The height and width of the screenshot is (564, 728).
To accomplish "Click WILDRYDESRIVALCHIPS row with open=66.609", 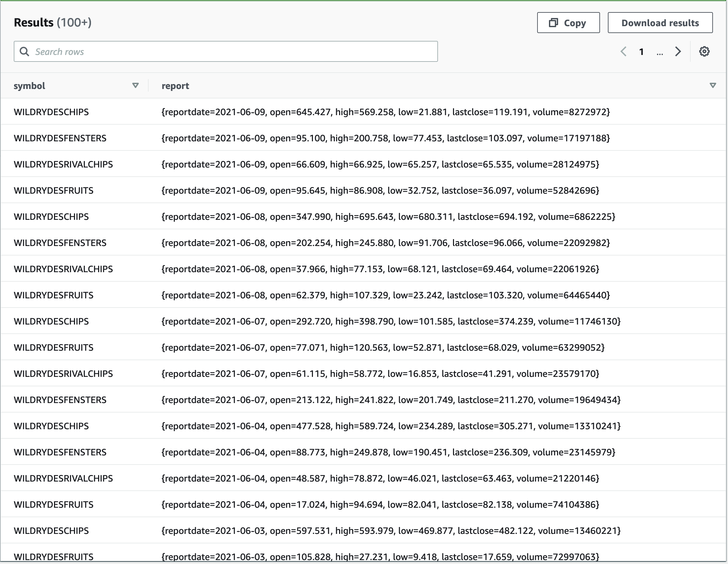I will [x=63, y=164].
